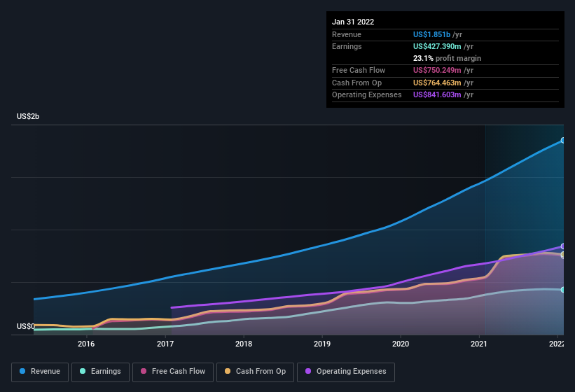Click the US$2b y-axis label
The height and width of the screenshot is (392, 575).
tap(28, 116)
